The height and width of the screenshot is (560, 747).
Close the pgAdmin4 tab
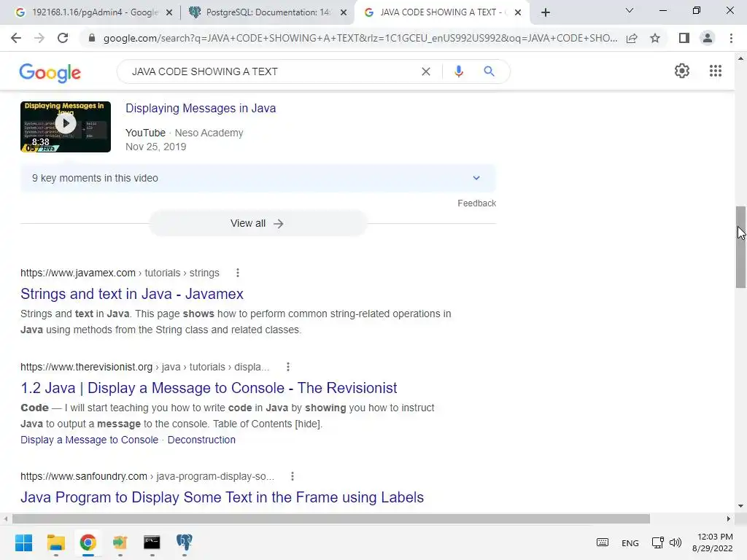tap(169, 12)
